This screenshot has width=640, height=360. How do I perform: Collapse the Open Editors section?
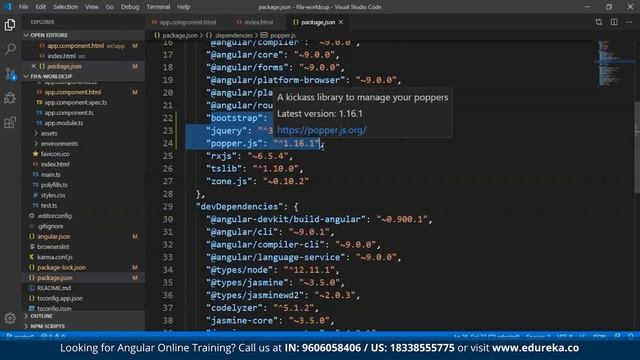(83, 35)
